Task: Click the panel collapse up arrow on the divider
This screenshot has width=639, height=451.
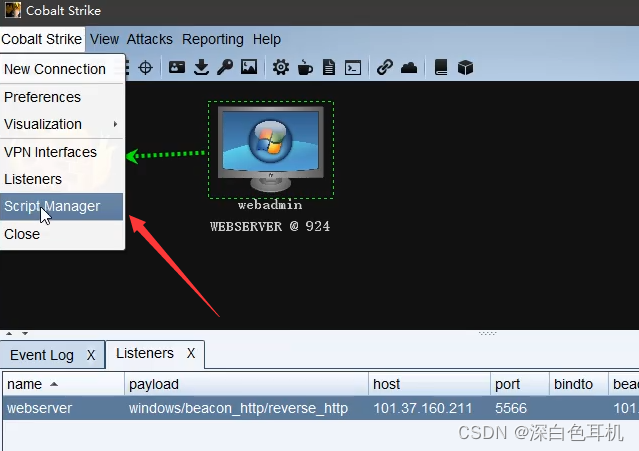Action: [x=9, y=333]
